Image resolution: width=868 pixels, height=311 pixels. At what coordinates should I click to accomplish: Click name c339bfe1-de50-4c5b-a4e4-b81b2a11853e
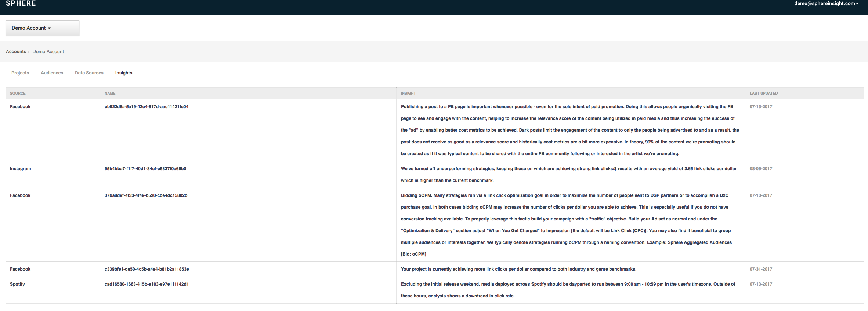coord(147,269)
